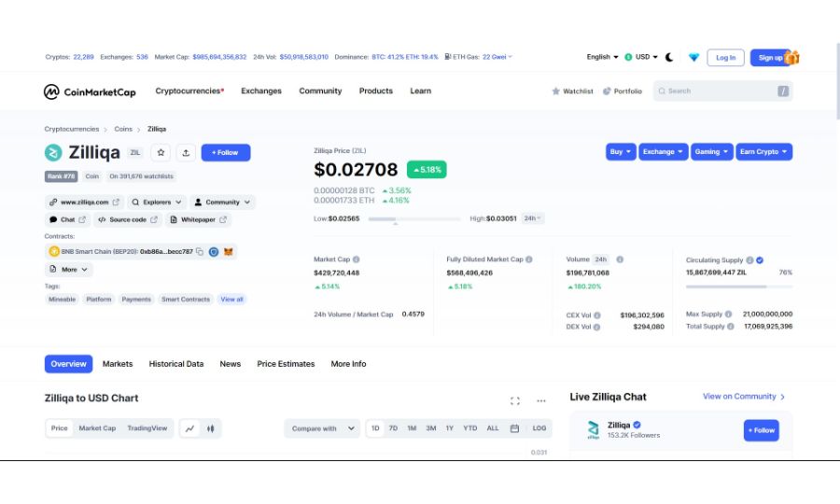Open Earn Crypto dropdown button
840x504 pixels.
[763, 152]
